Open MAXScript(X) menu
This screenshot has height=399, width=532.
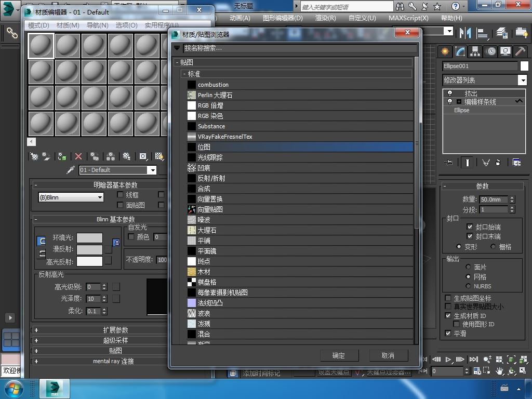coord(408,18)
